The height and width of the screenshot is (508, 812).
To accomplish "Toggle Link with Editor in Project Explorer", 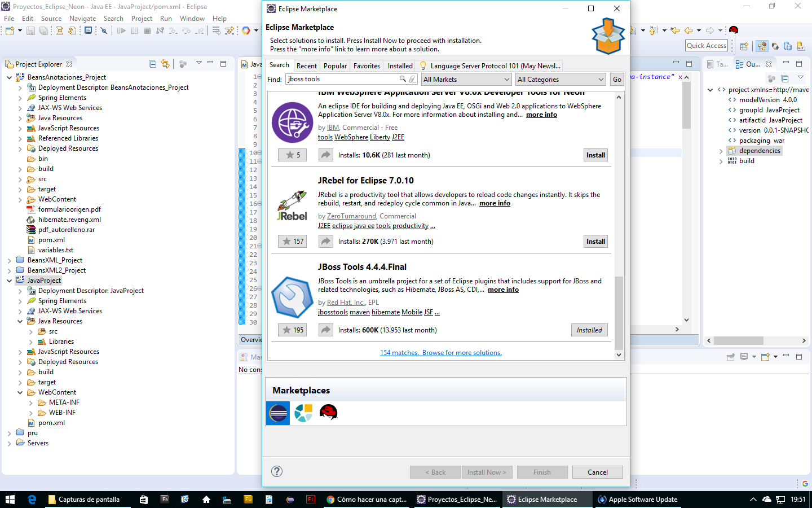I will tap(165, 64).
